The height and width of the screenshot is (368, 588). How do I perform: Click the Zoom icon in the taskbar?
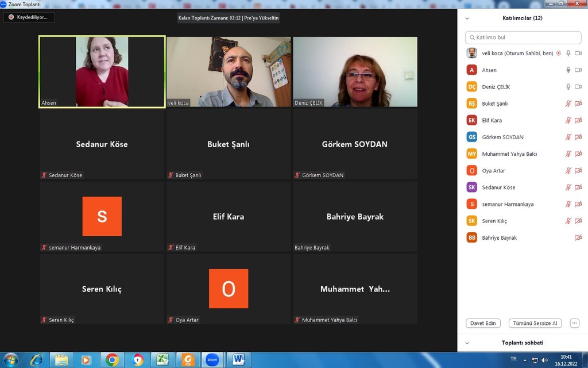pyautogui.click(x=212, y=360)
